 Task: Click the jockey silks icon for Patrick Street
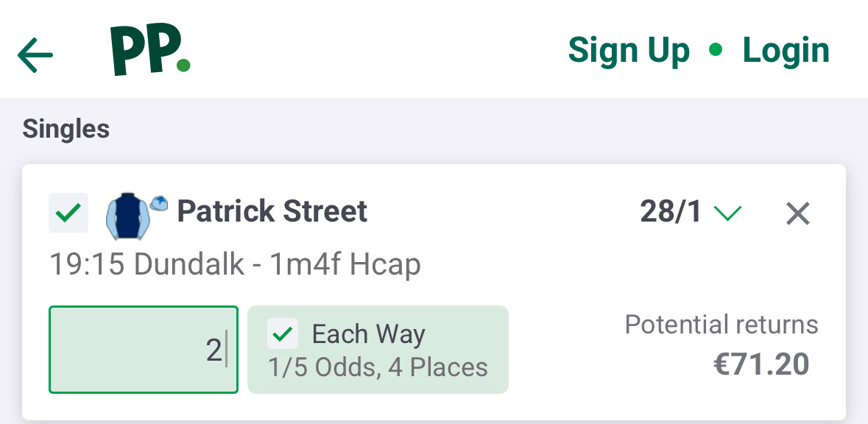point(127,216)
